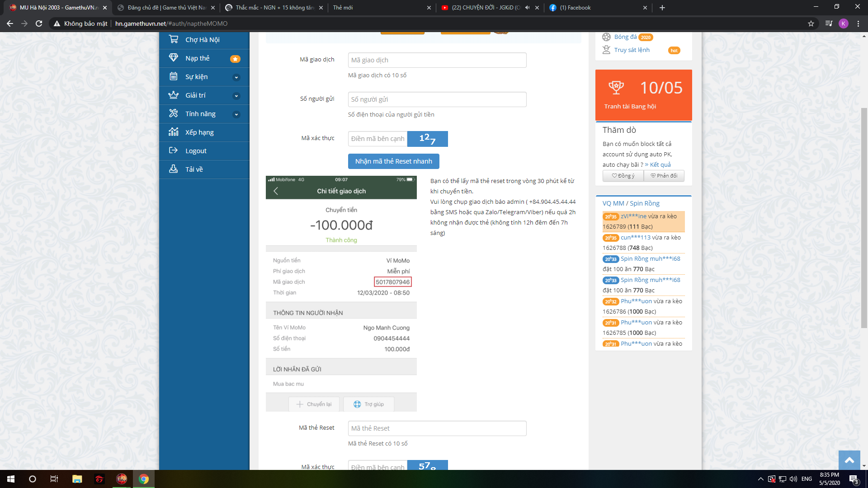Expand the Giải trí submenu arrow
Viewport: 868px width, 488px height.
pos(236,96)
